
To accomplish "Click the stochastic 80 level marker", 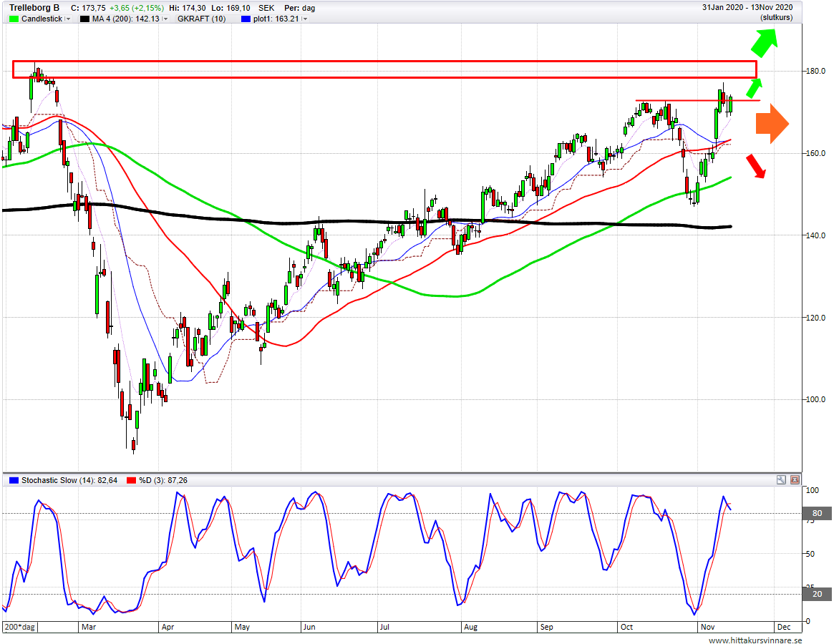I will coord(817,513).
